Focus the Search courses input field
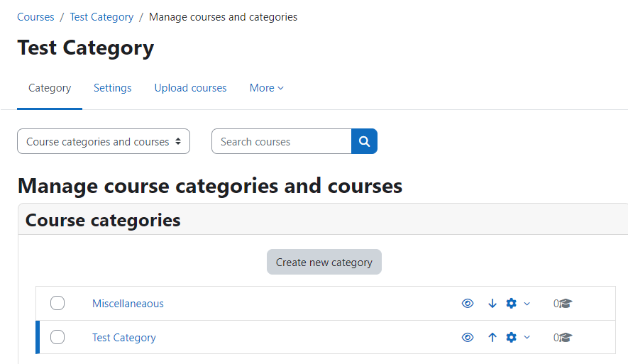The image size is (628, 364). point(282,141)
